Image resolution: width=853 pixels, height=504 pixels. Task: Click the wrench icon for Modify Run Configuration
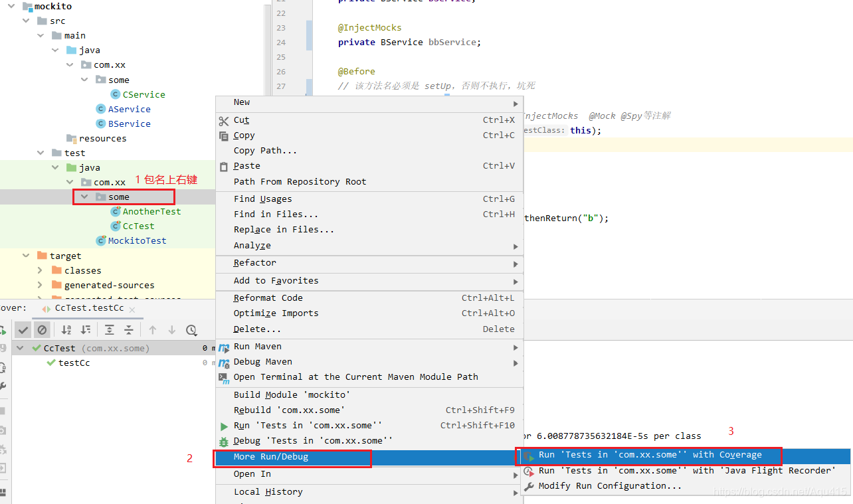[x=529, y=486]
